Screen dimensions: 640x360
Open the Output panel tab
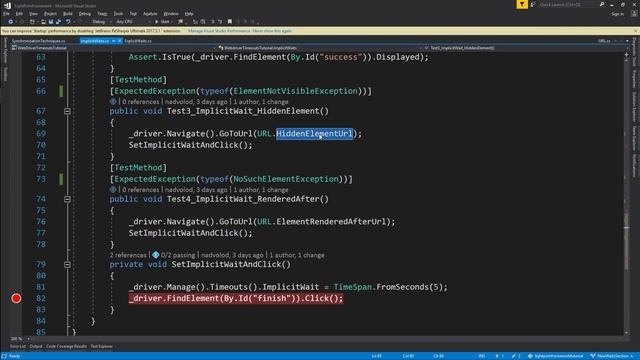(36, 347)
